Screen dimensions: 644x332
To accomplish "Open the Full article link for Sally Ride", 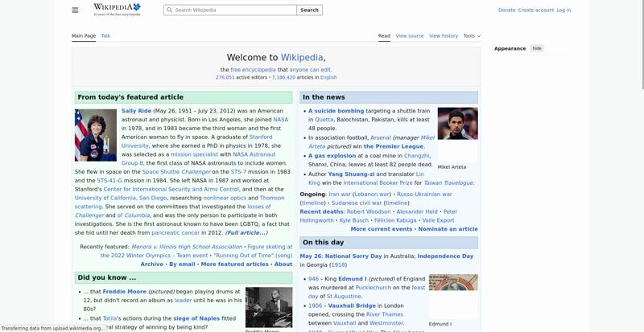I will (246, 232).
